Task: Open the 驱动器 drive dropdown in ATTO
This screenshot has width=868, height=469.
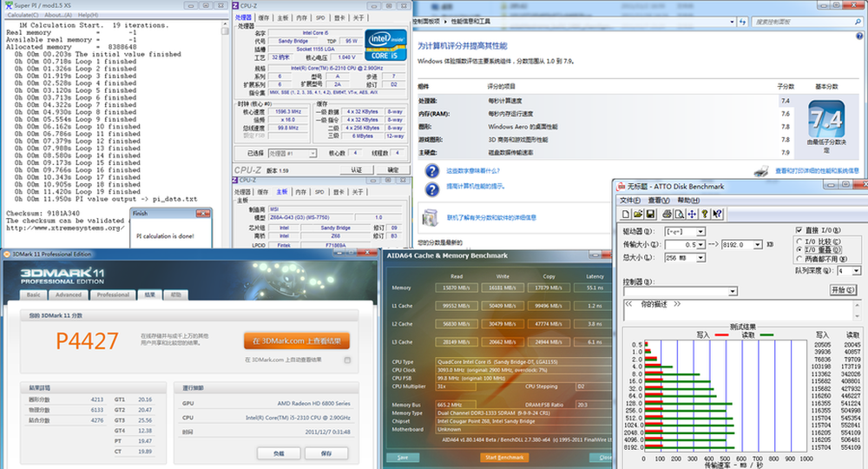Action: [x=700, y=231]
